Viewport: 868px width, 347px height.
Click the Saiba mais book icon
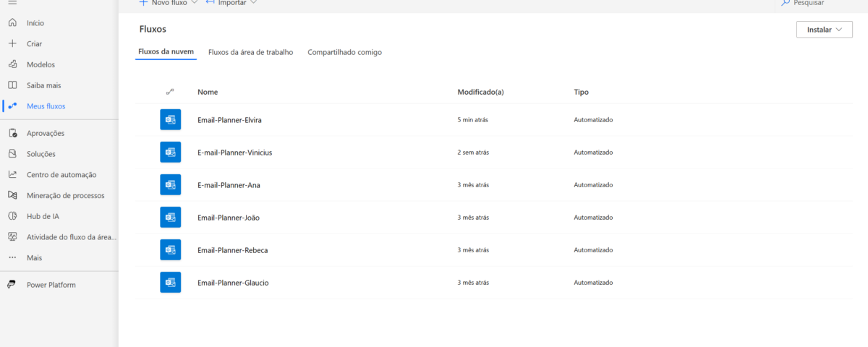point(12,85)
